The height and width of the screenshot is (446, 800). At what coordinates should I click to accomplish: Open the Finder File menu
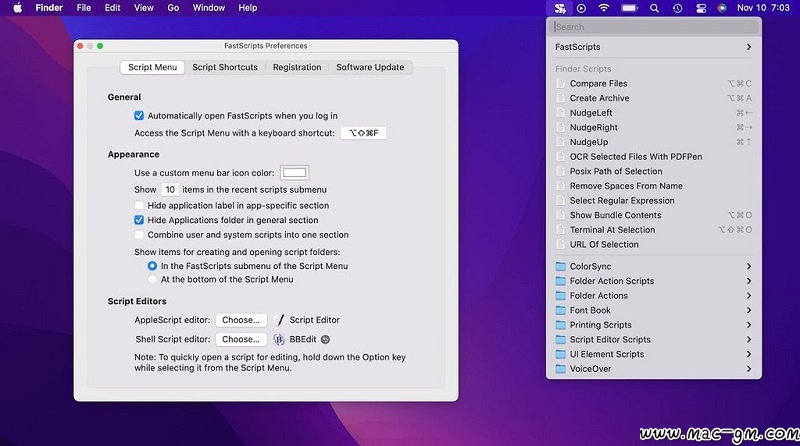[84, 8]
